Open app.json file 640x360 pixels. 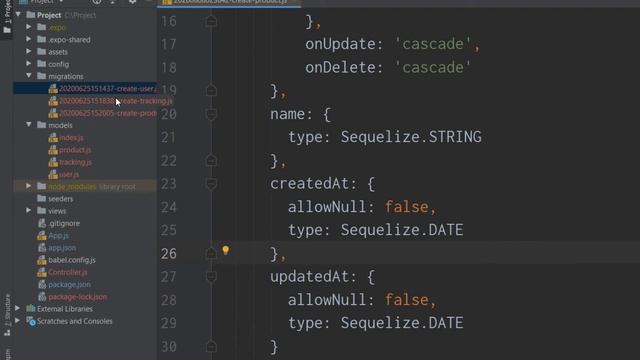click(62, 248)
